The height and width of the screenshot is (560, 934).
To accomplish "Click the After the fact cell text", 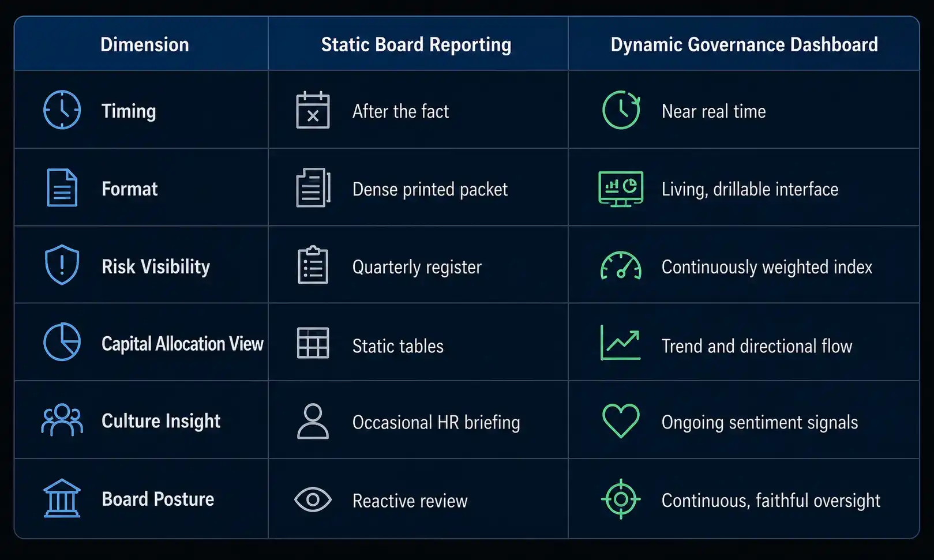I will (x=400, y=111).
